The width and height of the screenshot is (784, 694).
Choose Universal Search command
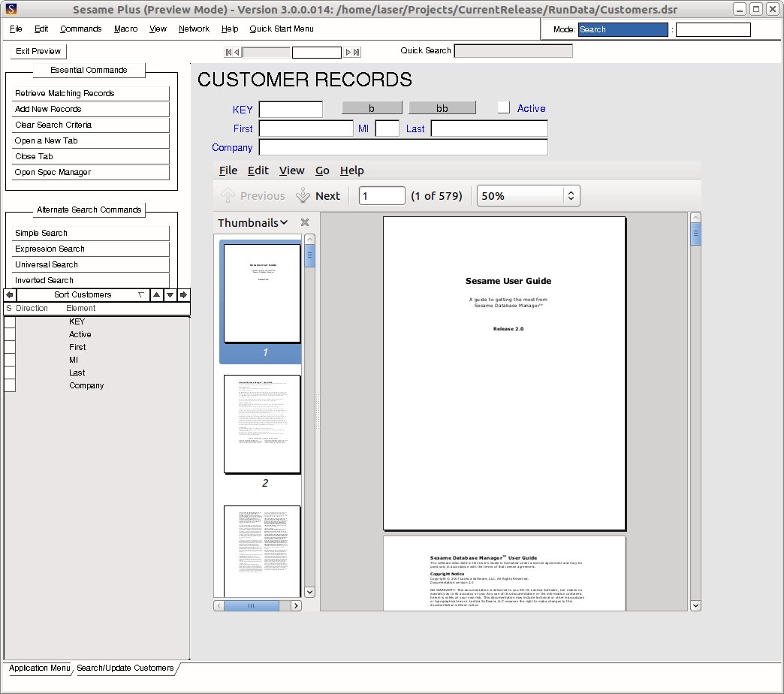click(x=91, y=264)
